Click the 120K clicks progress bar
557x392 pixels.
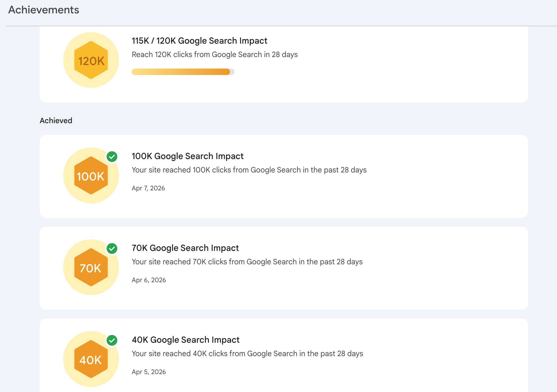tap(183, 72)
